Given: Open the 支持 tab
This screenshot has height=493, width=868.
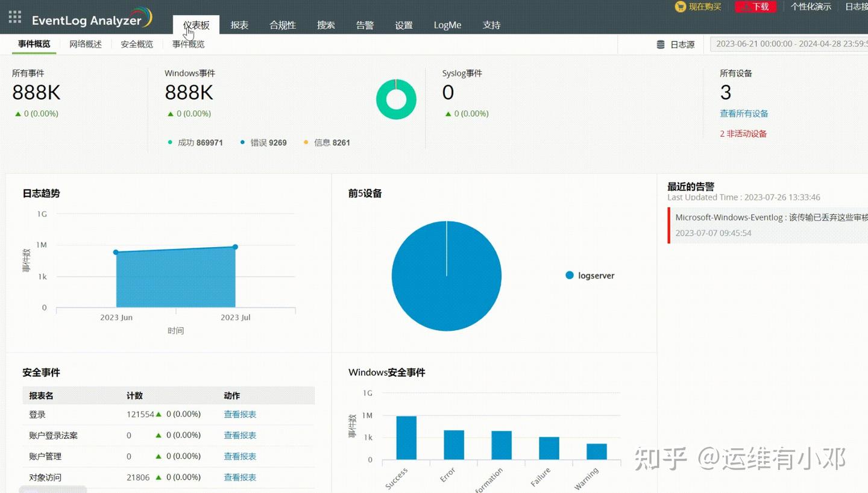Looking at the screenshot, I should tap(492, 25).
